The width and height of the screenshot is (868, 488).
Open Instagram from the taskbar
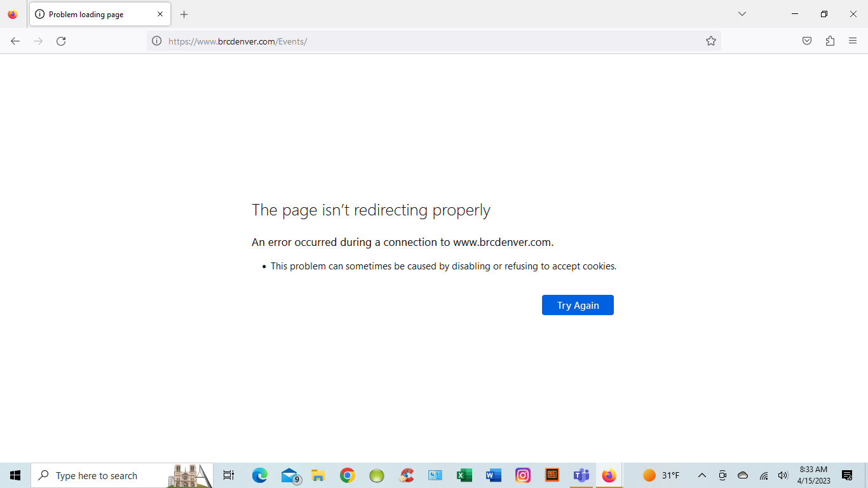[x=523, y=475]
